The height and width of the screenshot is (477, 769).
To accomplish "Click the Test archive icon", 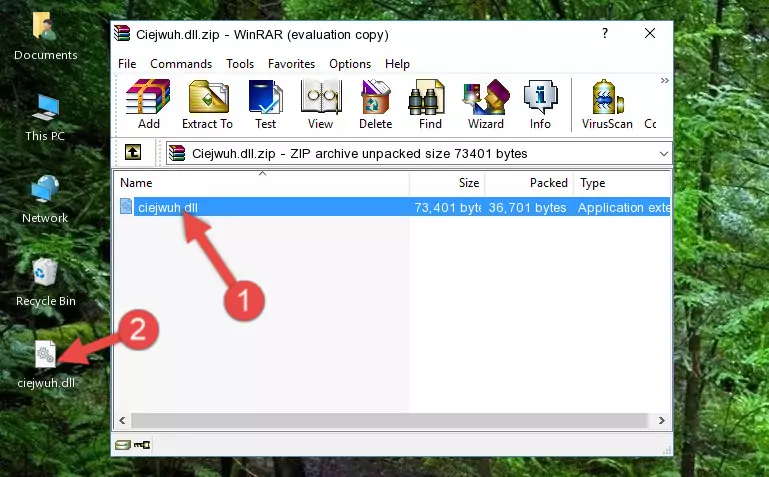I will click(x=265, y=104).
